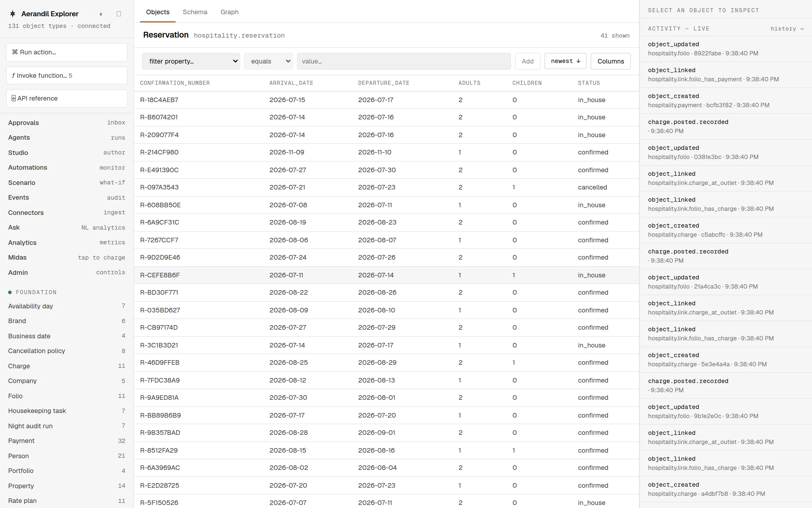Open Events audit page
This screenshot has width=812, height=508.
pos(66,198)
